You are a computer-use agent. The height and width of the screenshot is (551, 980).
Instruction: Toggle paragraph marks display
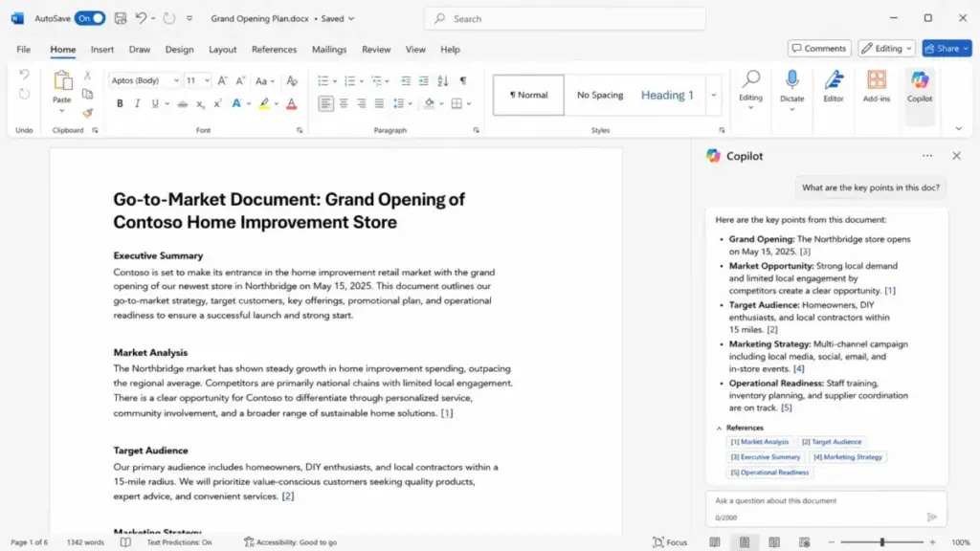coord(463,80)
